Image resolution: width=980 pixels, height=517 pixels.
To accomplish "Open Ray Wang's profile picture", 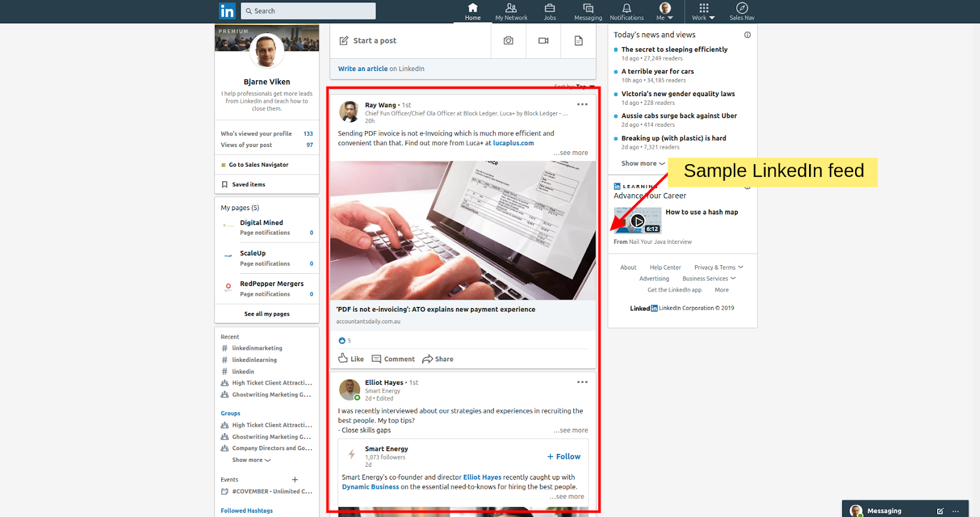I will point(349,111).
